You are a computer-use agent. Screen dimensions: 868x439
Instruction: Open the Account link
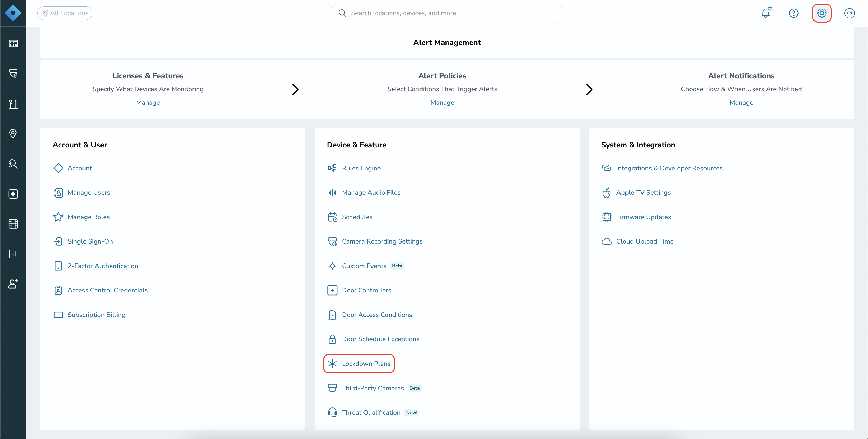coord(80,168)
